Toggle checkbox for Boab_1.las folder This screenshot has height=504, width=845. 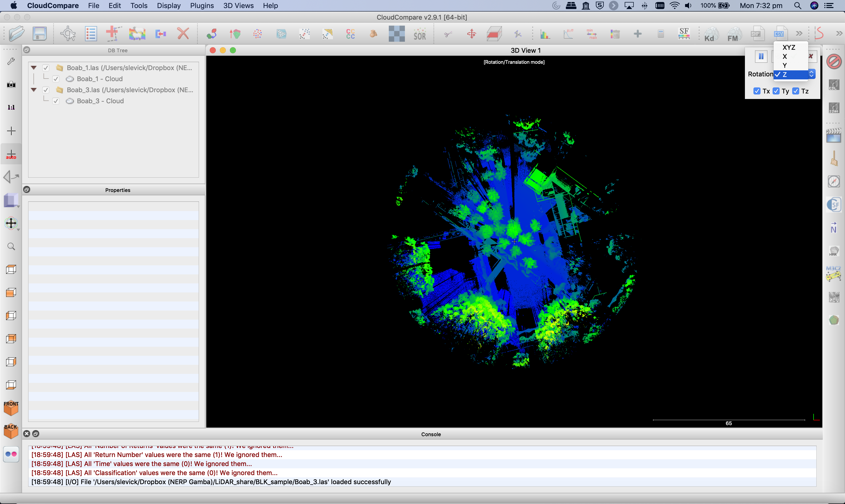(x=46, y=68)
